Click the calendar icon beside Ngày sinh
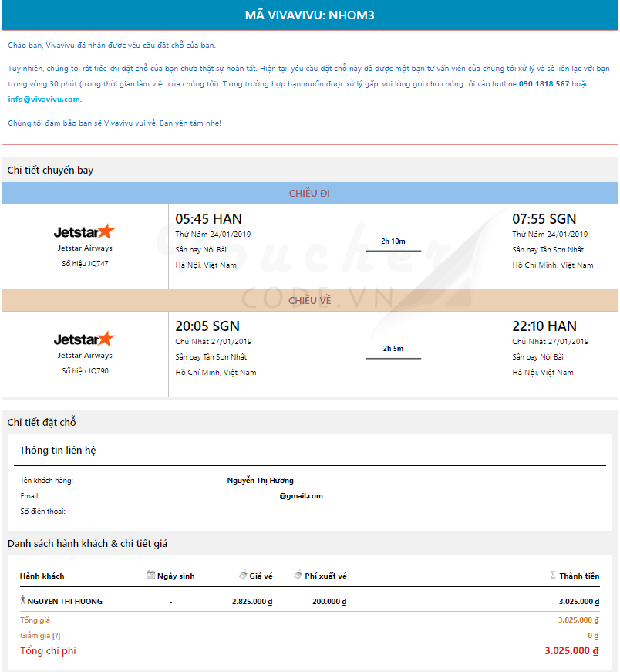 [x=150, y=575]
